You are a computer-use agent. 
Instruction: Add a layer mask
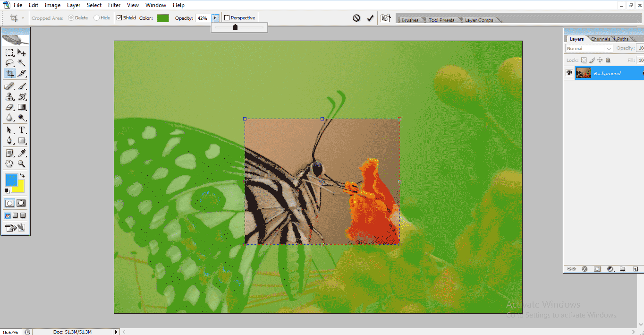[x=597, y=269]
